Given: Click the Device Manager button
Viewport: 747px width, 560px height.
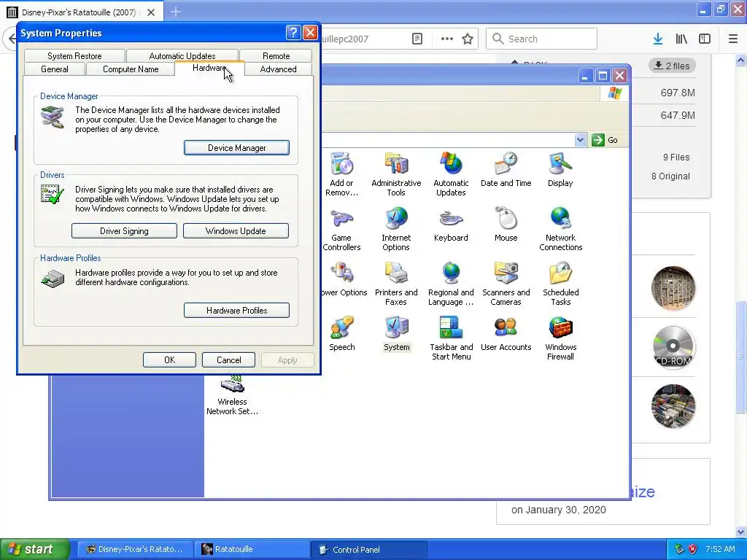Looking at the screenshot, I should [236, 147].
